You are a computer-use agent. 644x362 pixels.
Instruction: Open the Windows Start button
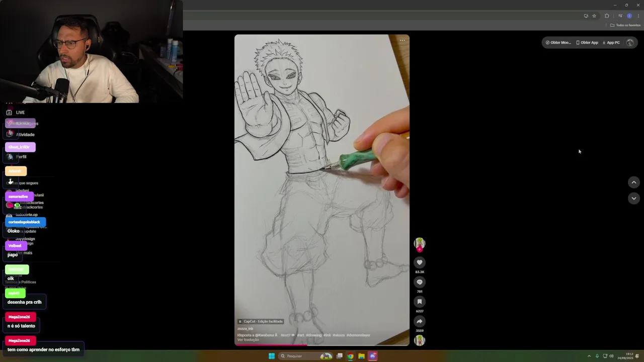coord(272,356)
